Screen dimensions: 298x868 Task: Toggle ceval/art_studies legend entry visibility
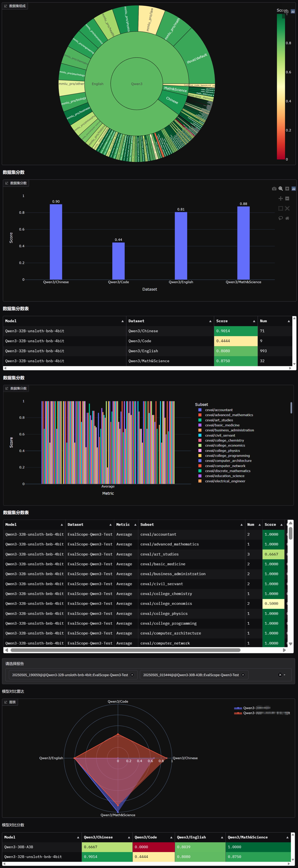click(x=219, y=420)
